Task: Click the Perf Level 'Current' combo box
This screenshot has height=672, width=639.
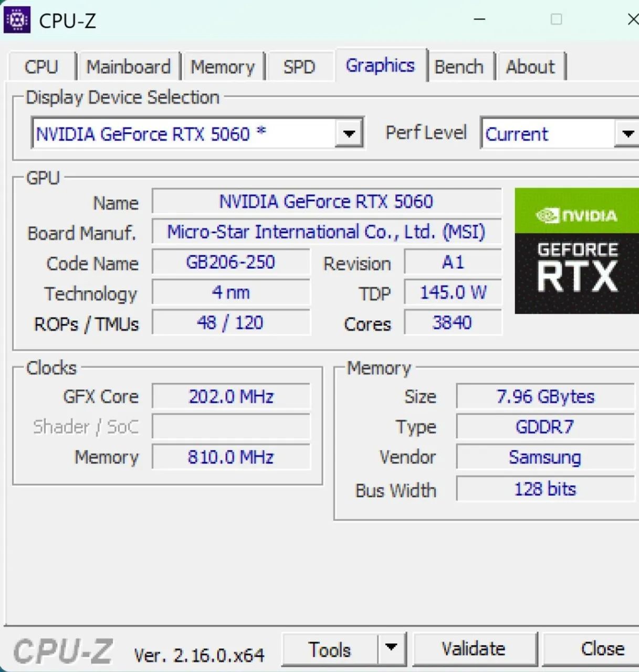Action: click(x=560, y=133)
